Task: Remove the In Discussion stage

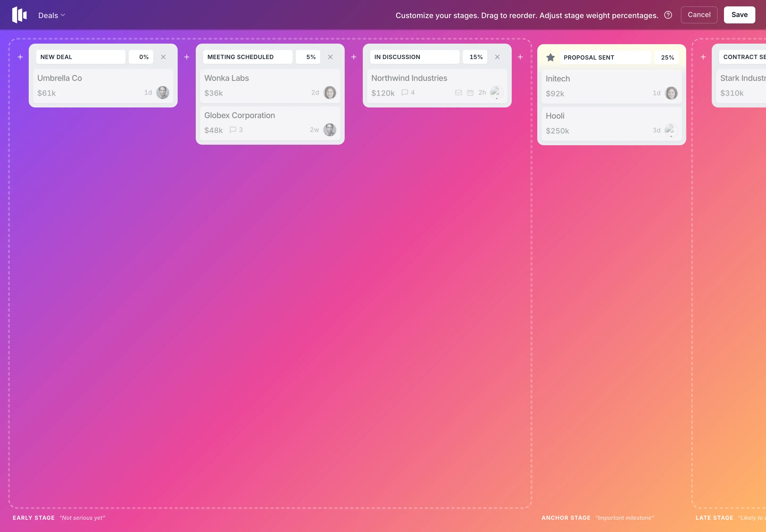Action: click(497, 57)
